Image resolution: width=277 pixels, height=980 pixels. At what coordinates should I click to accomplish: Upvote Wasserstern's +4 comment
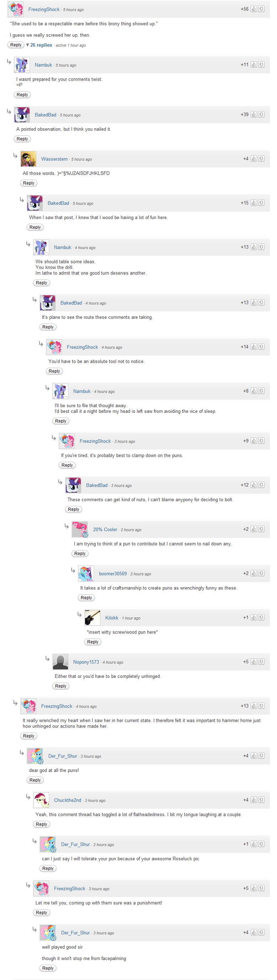254,159
